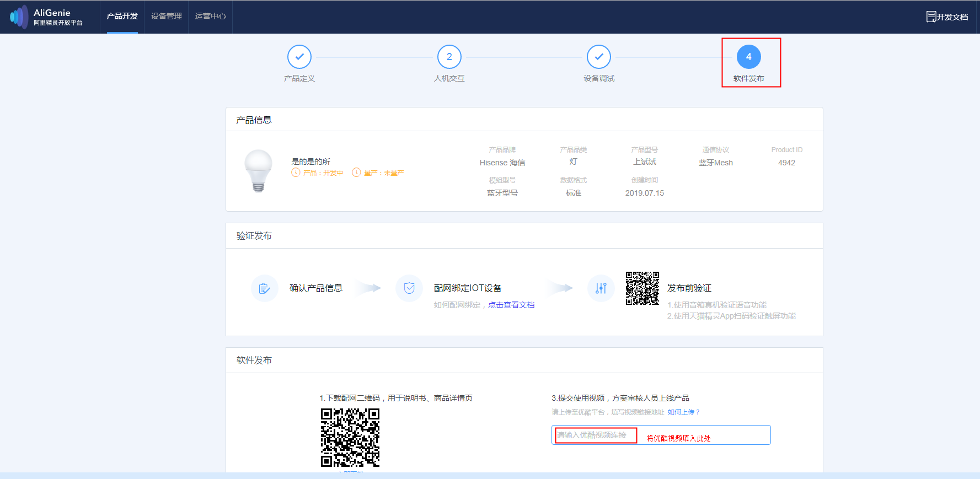980x479 pixels.
Task: Click the 开发文档 document icon
Action: tap(931, 17)
